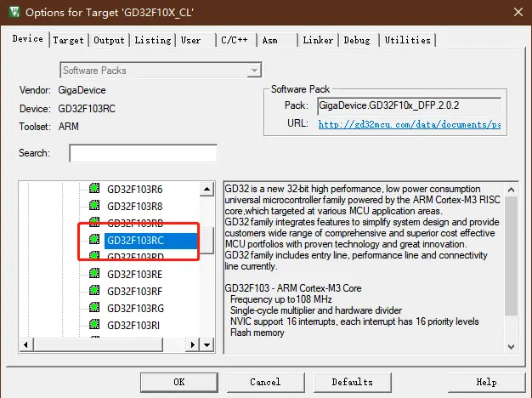Click description pane vertical scrollbar thumb
Viewport: 532px width, 398px height.
click(512, 256)
